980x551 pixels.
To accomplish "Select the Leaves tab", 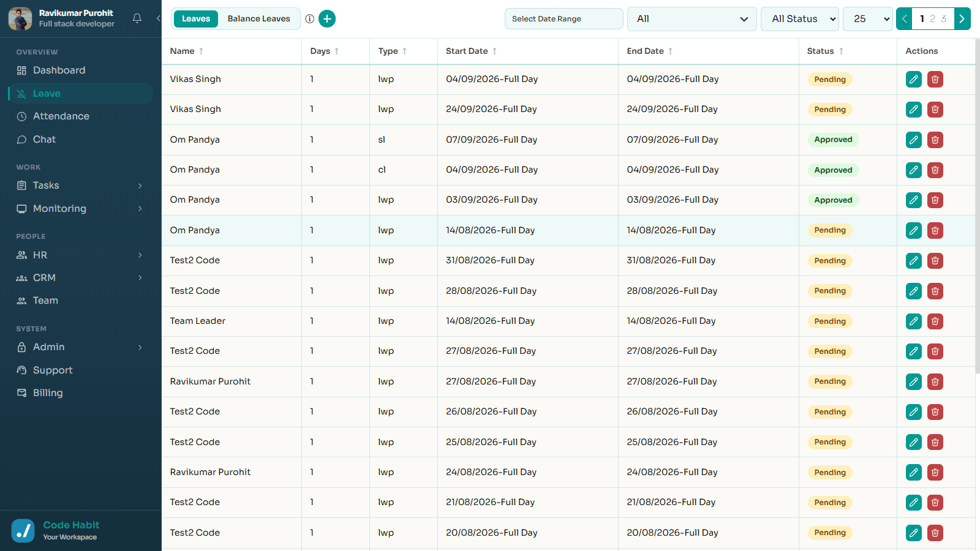I will coord(196,19).
